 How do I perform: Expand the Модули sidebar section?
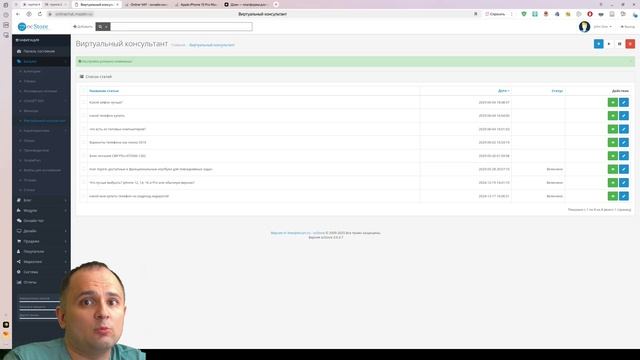(x=41, y=211)
